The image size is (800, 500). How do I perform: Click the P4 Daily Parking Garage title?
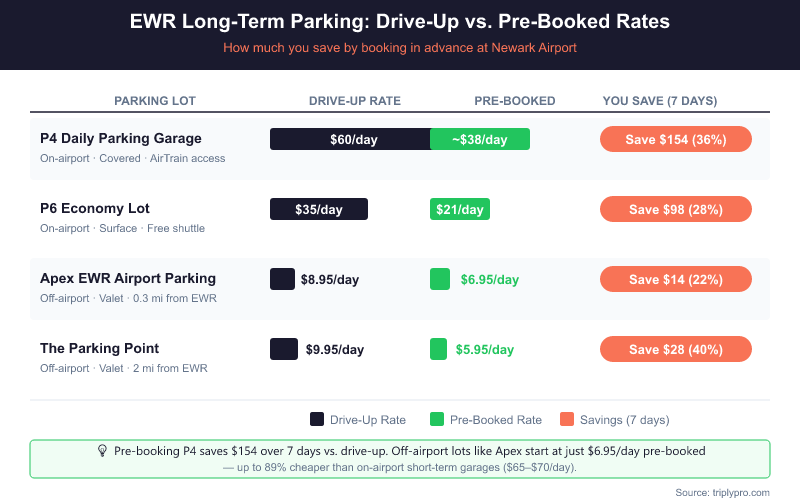(121, 138)
